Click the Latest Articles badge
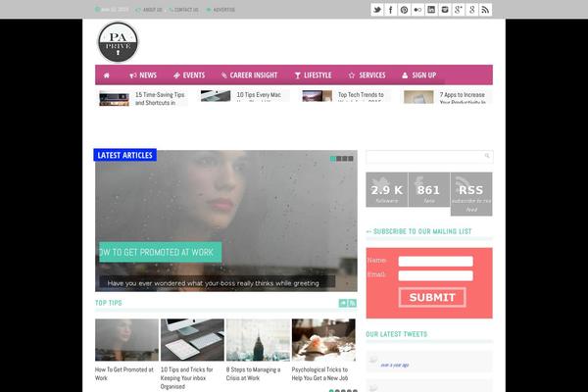 [124, 155]
